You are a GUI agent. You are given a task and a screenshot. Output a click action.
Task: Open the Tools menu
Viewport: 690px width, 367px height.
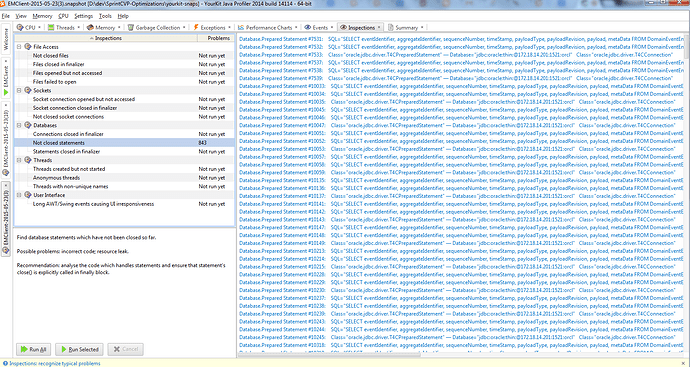coord(105,16)
